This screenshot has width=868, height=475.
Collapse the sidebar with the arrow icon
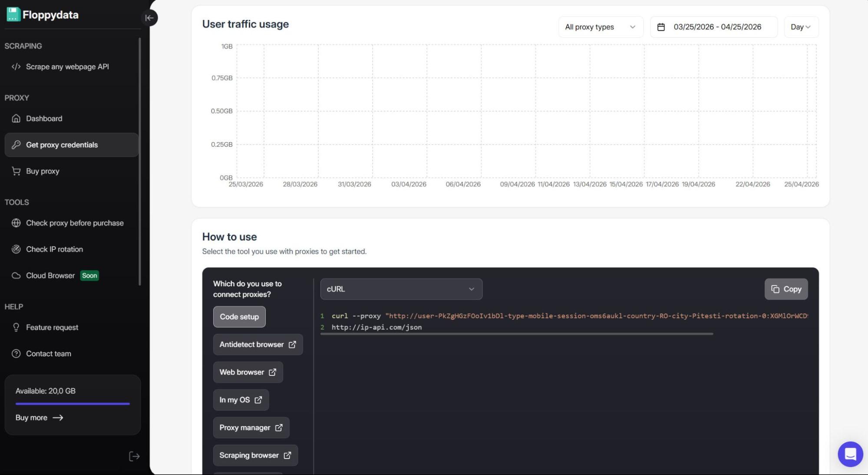[149, 18]
